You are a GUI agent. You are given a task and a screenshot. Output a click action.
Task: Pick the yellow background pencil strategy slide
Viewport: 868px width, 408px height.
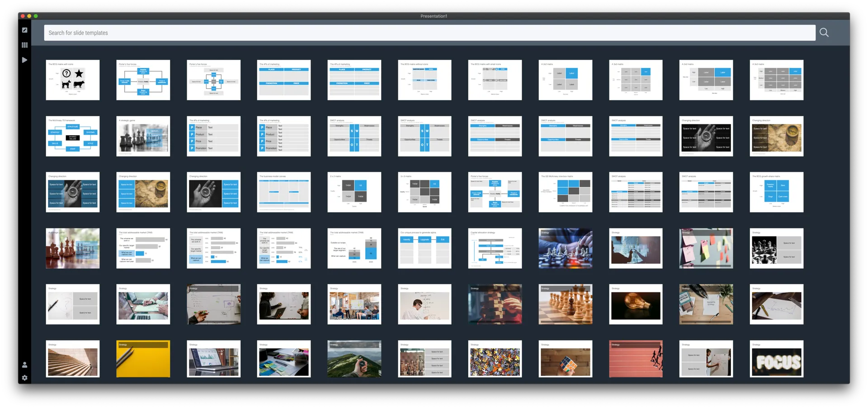click(x=143, y=359)
